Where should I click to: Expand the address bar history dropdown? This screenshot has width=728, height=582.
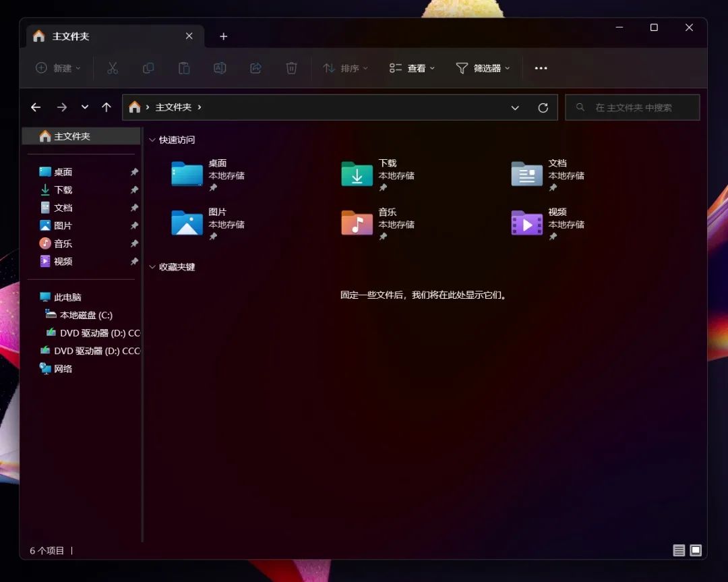tap(515, 108)
